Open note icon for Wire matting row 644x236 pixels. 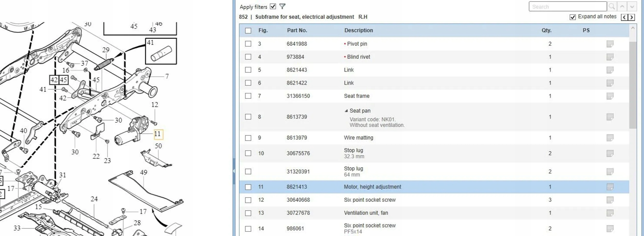click(x=610, y=138)
